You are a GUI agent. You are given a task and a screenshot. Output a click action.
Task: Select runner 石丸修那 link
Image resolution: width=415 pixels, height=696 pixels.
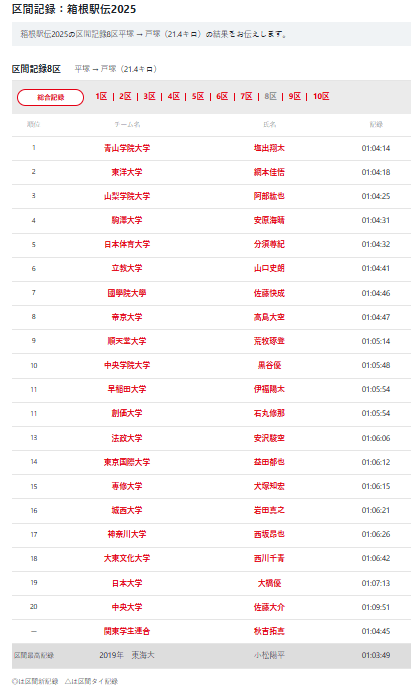269,413
